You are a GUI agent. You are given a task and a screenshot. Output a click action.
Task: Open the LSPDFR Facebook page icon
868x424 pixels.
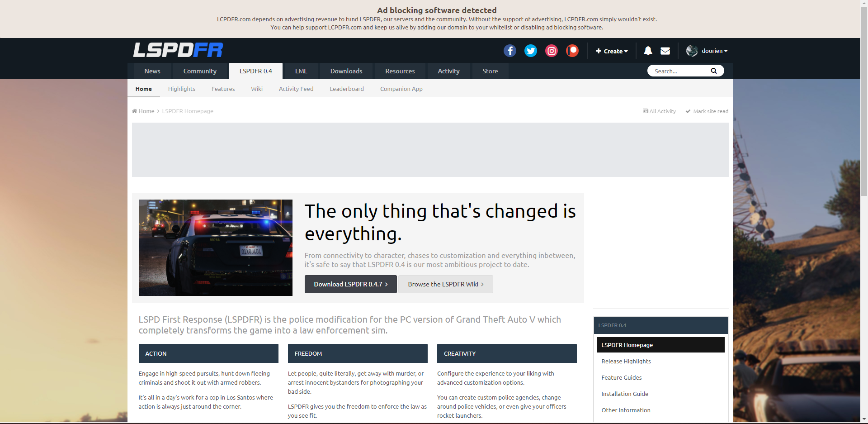pyautogui.click(x=510, y=51)
